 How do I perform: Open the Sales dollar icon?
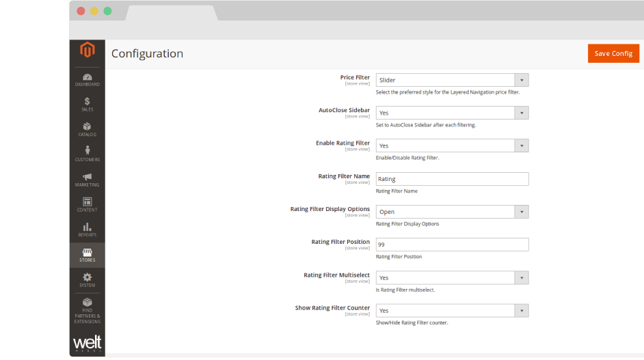87,104
